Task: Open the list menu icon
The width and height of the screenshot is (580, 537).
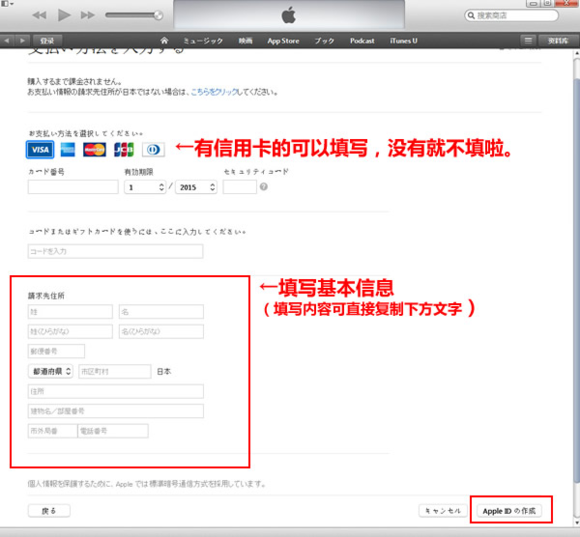Action: (x=528, y=40)
